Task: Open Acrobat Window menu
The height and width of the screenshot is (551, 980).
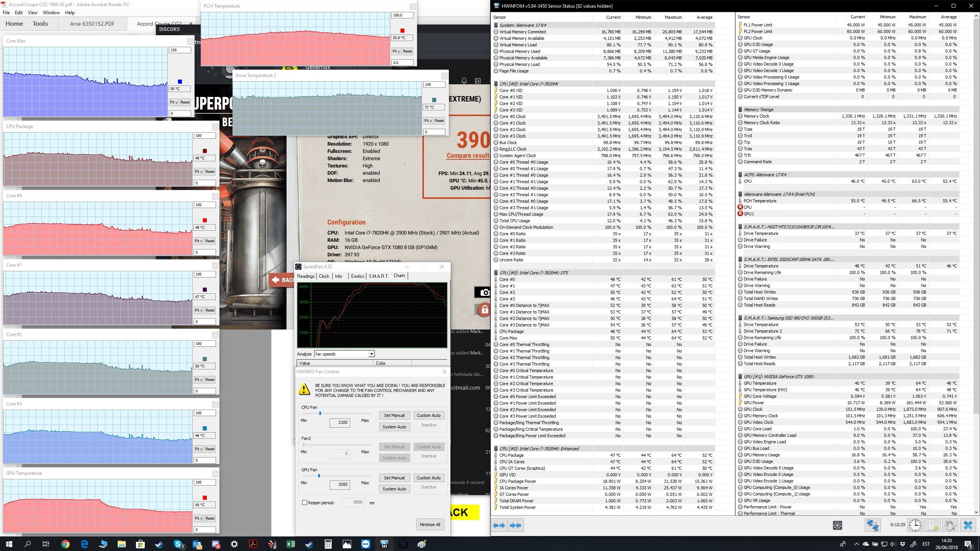Action: [x=51, y=12]
